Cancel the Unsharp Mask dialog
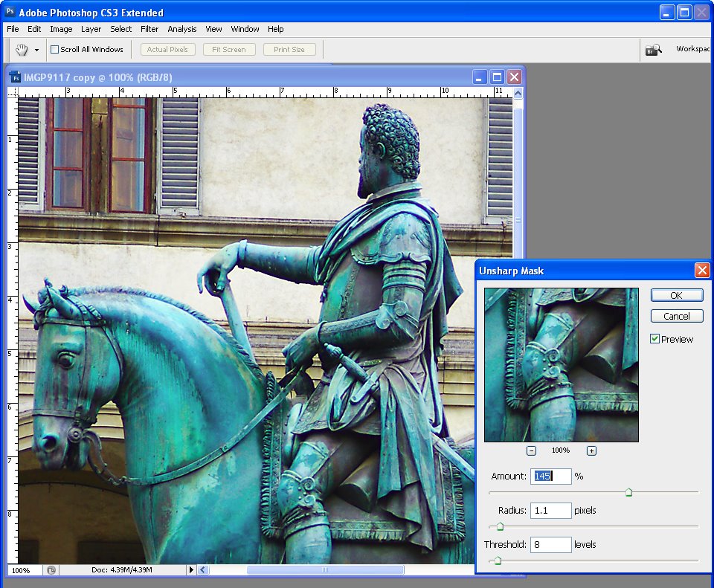 click(677, 316)
